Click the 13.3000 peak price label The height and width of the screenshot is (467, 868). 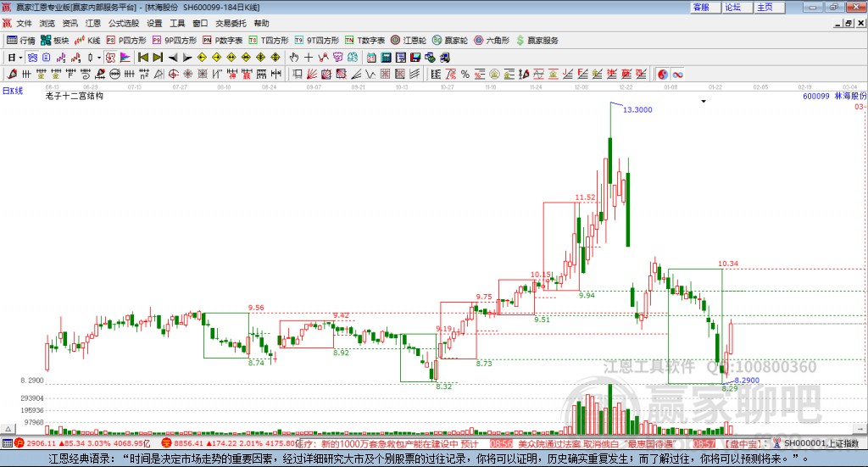(637, 109)
